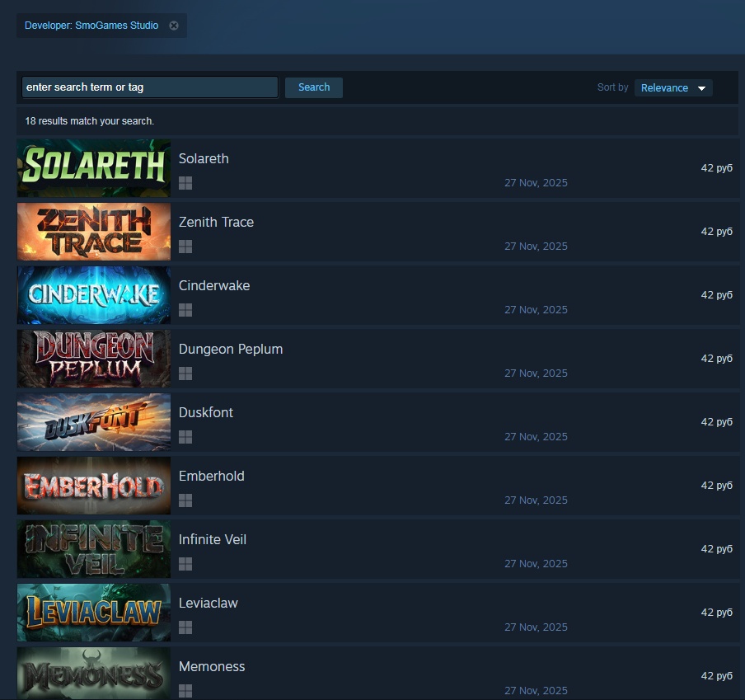Click the Windows platform icon for Cinderwake
The image size is (745, 700).
click(x=185, y=310)
